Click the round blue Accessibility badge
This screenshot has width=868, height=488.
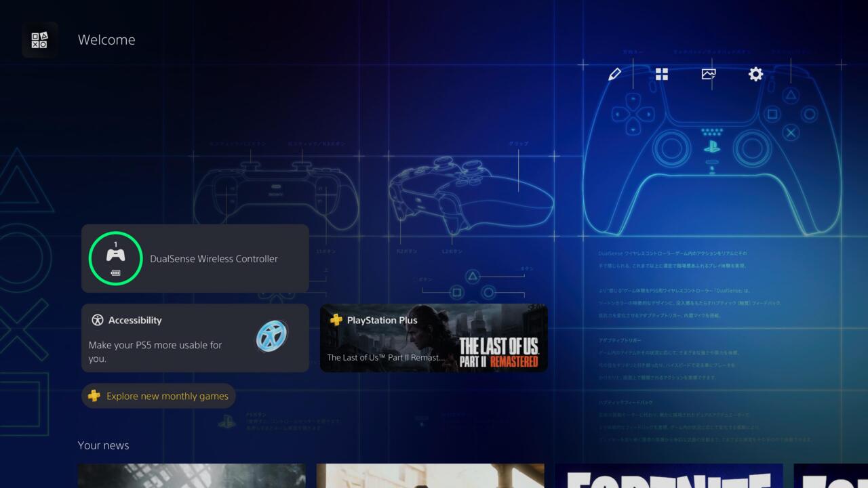tap(272, 336)
